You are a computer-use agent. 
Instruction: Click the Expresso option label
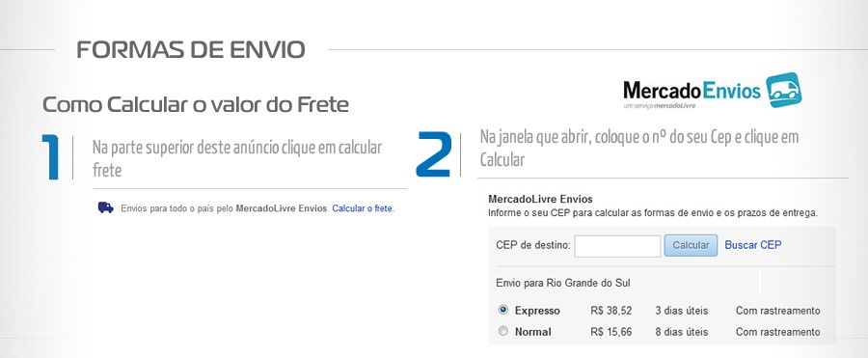537,311
